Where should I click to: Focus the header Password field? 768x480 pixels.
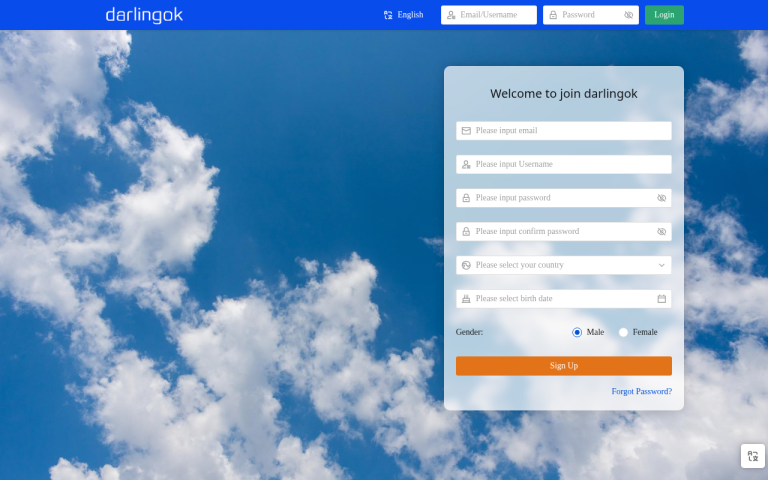click(591, 15)
